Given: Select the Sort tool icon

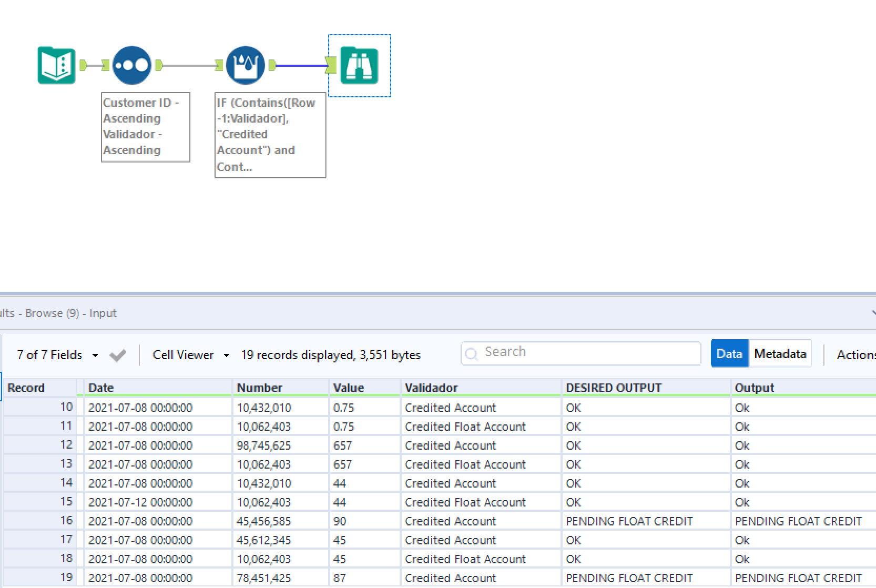Looking at the screenshot, I should coord(131,65).
